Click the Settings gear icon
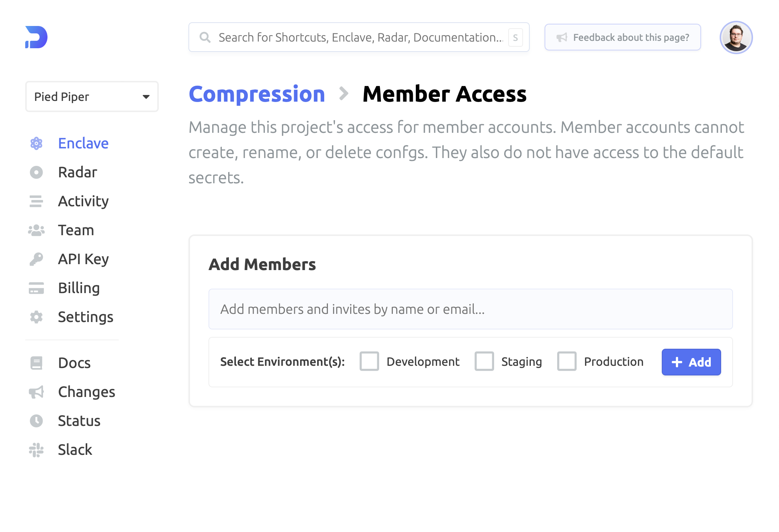 click(36, 317)
